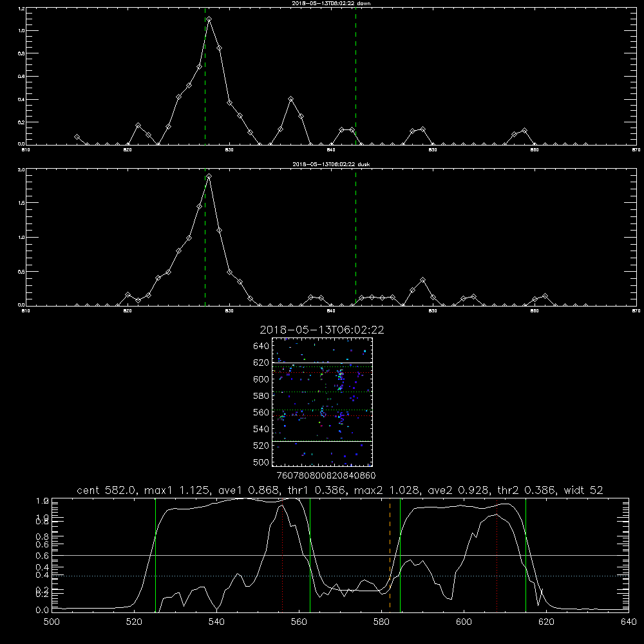Click the highest diamond marker in the dawn plot
Viewport: 644px width, 644px height.
(x=209, y=19)
